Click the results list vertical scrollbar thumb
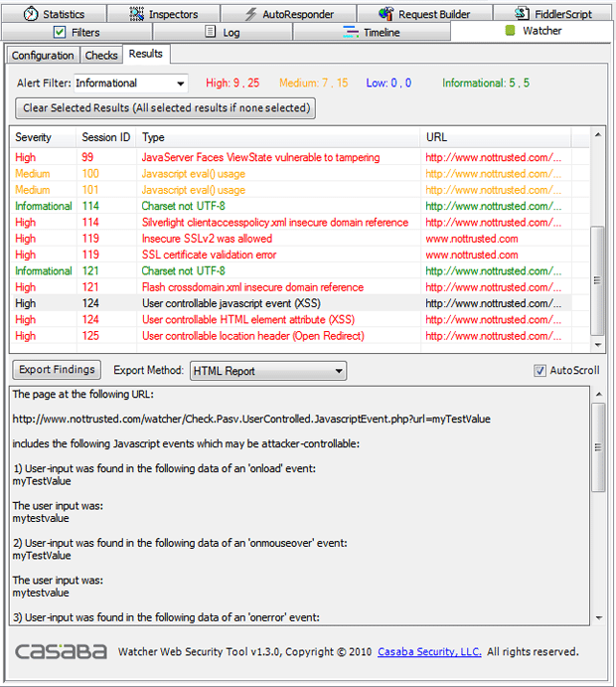616x687 pixels. click(x=597, y=281)
